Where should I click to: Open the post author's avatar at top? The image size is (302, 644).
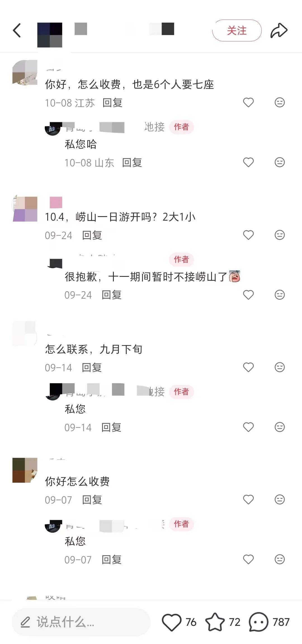click(x=50, y=35)
